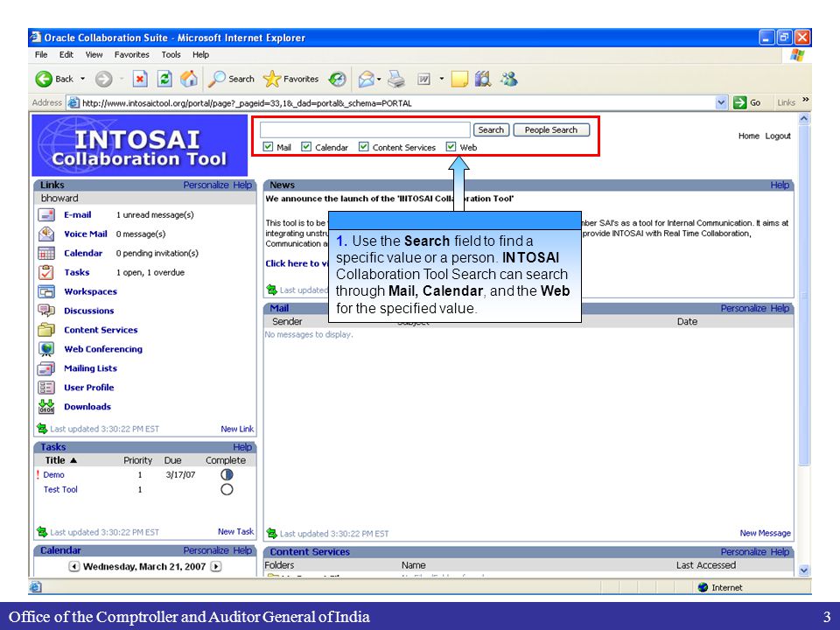840x630 pixels.
Task: Click the Discussions speech bubble icon
Action: 46,311
